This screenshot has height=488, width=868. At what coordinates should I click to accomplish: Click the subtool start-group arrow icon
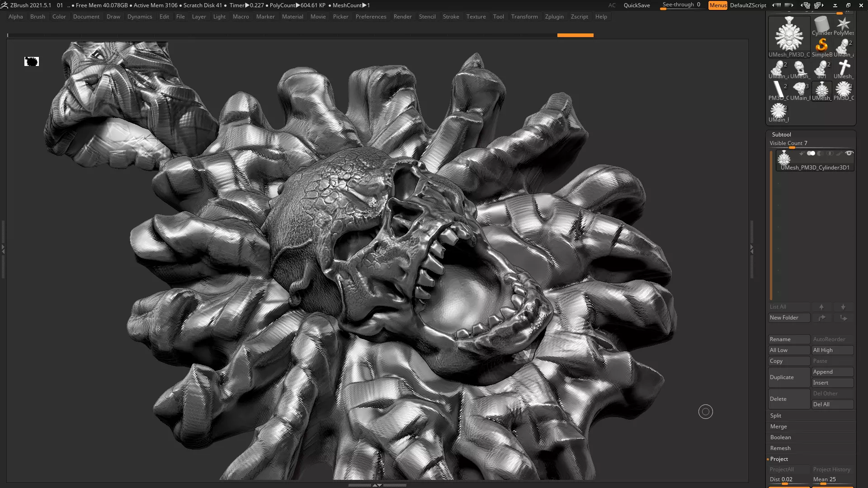click(802, 154)
